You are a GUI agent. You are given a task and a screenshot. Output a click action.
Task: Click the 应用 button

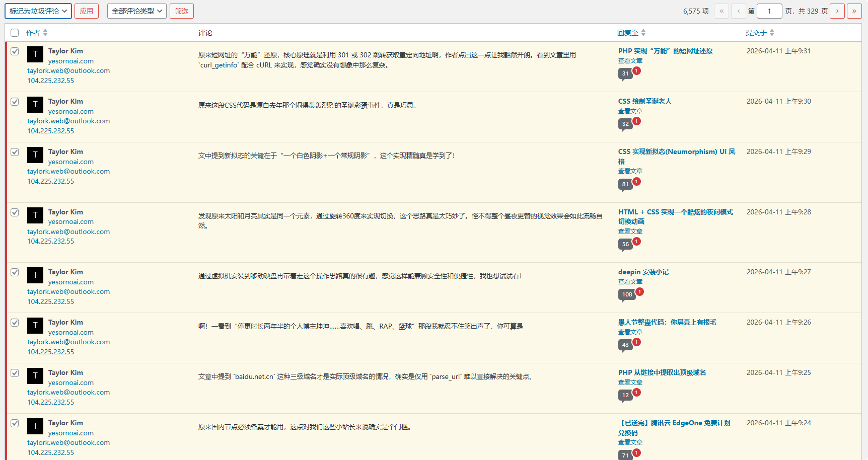tap(87, 11)
